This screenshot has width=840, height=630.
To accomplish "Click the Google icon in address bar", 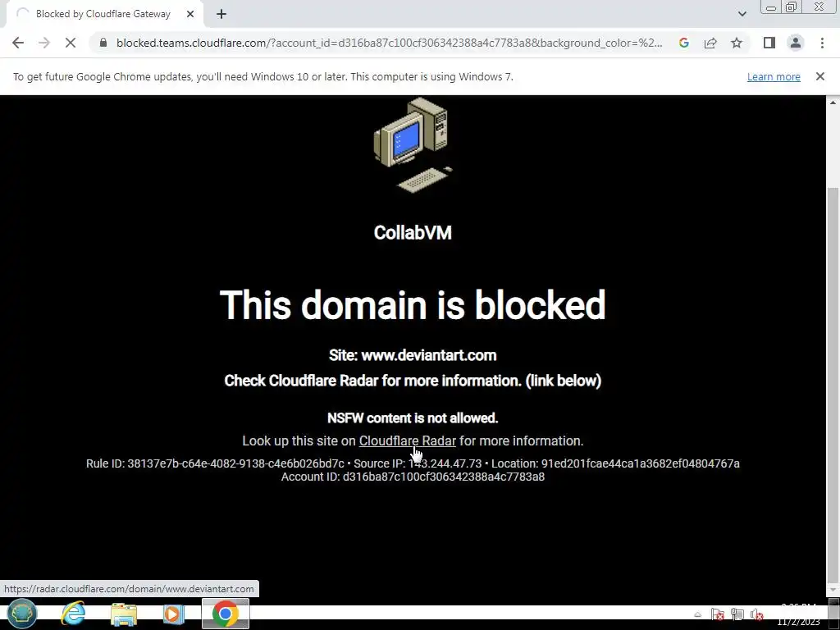I will pos(683,43).
